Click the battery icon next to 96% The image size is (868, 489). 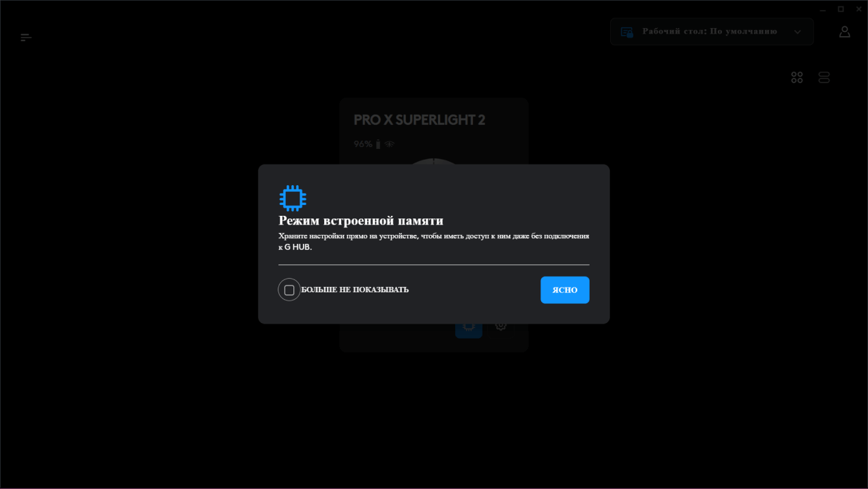coord(378,144)
